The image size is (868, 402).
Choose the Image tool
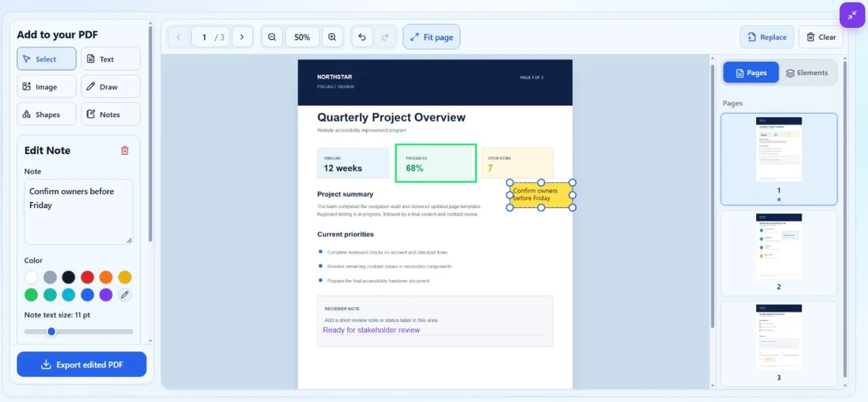tap(46, 87)
